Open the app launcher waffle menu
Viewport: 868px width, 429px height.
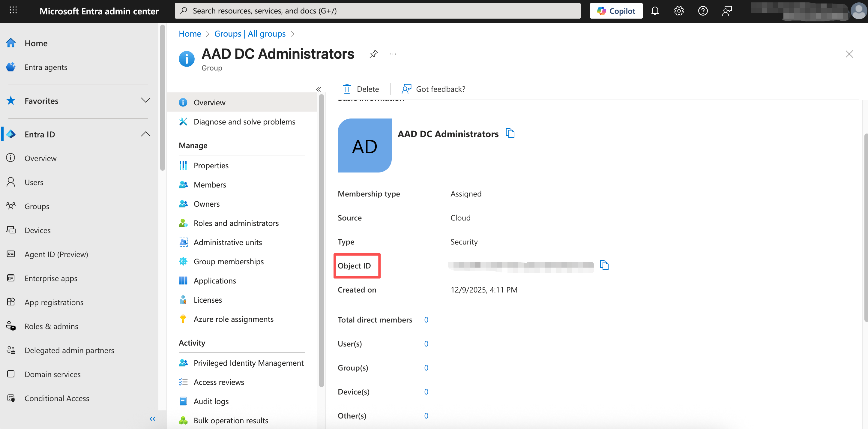13,10
